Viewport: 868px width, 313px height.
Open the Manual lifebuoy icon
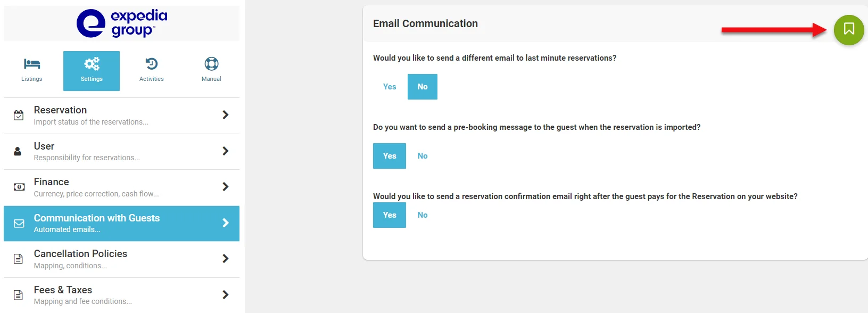coord(211,64)
